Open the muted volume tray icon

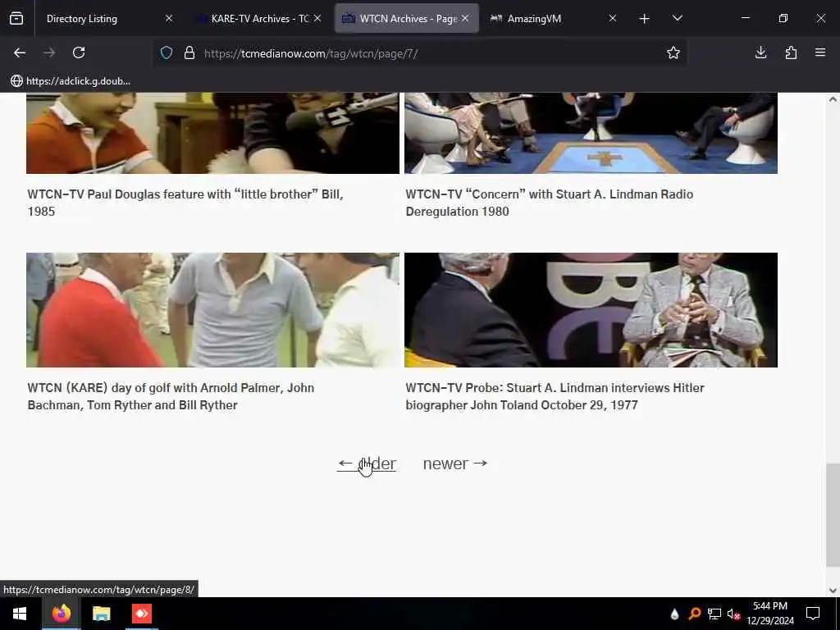click(733, 614)
